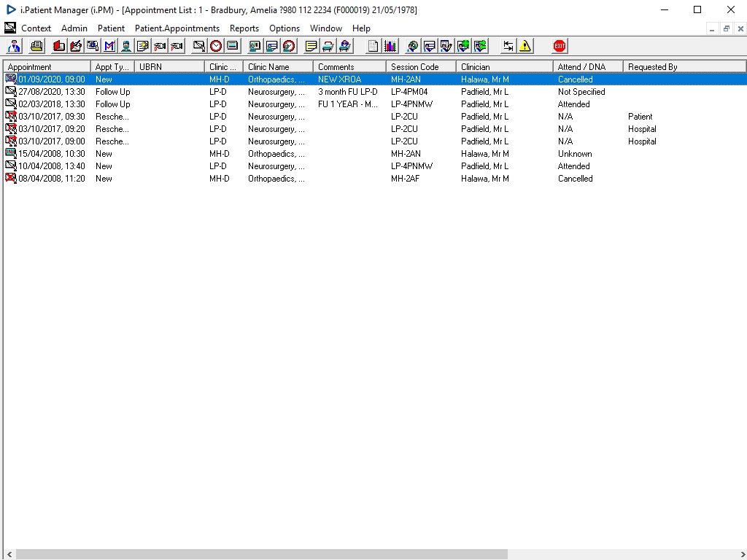This screenshot has width=747, height=560.
Task: Click the red book with pen icon
Action: (76, 46)
